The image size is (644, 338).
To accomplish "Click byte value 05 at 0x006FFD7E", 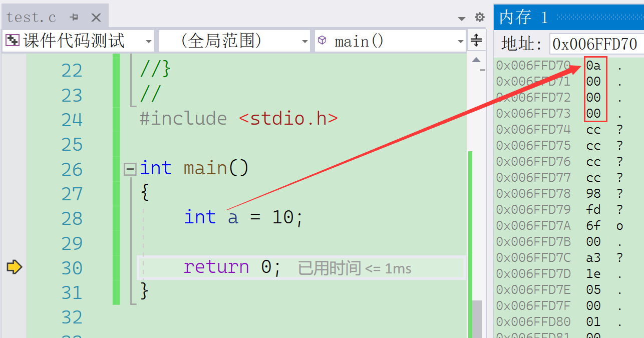I will [593, 289].
